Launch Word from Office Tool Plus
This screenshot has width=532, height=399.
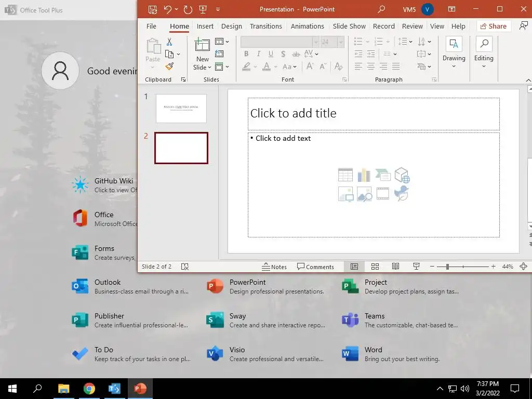tap(391, 354)
